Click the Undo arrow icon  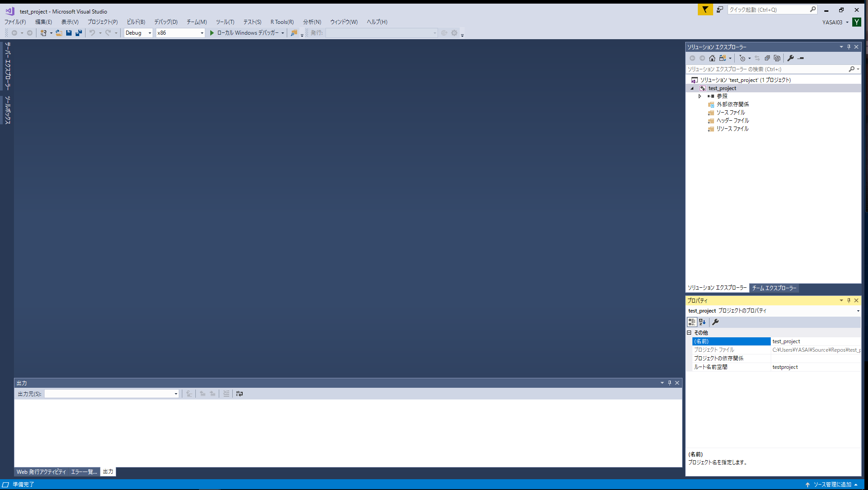click(92, 33)
